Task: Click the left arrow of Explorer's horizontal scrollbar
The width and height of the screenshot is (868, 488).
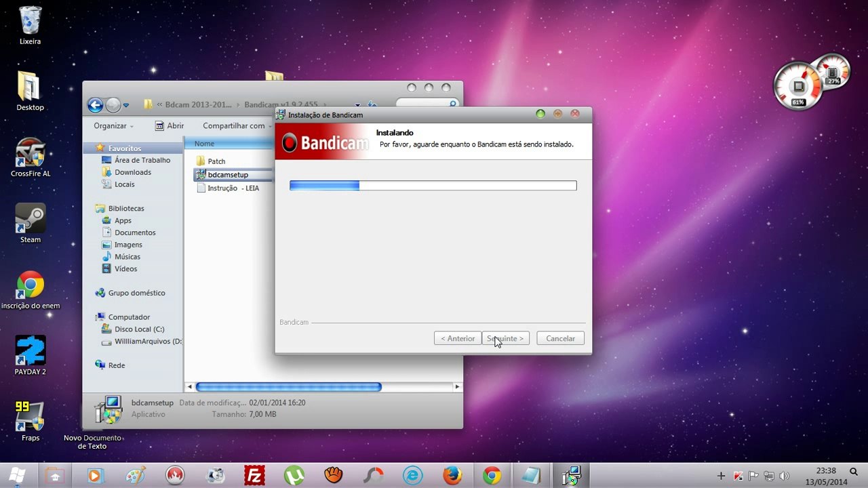Action: (189, 387)
